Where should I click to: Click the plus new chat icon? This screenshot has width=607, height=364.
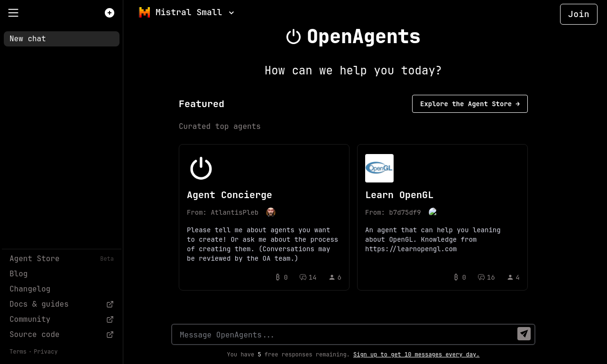[x=109, y=12]
